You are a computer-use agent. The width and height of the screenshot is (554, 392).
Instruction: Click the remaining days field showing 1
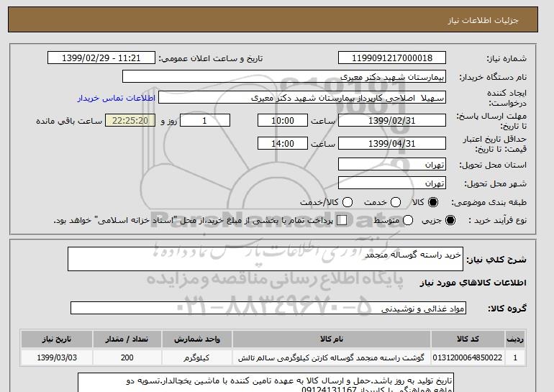pyautogui.click(x=205, y=120)
